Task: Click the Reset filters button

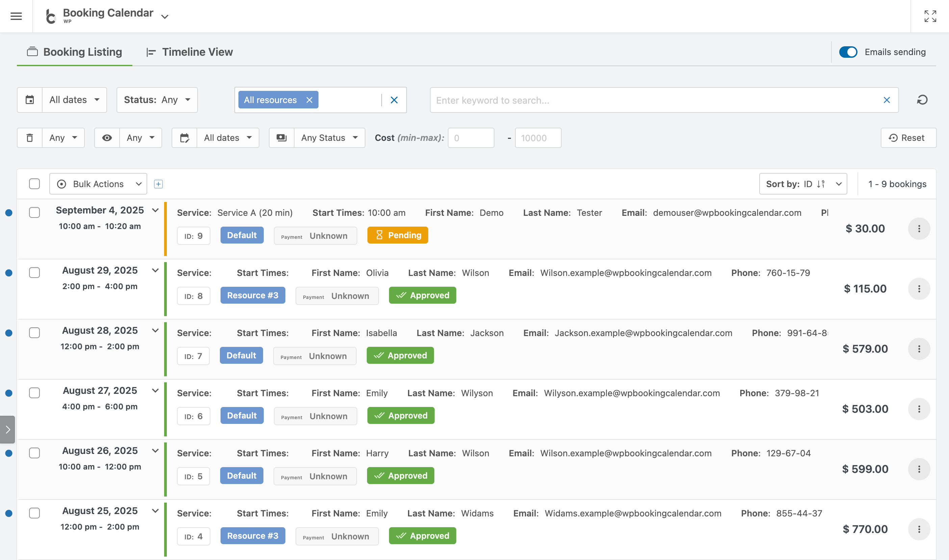Action: [908, 138]
